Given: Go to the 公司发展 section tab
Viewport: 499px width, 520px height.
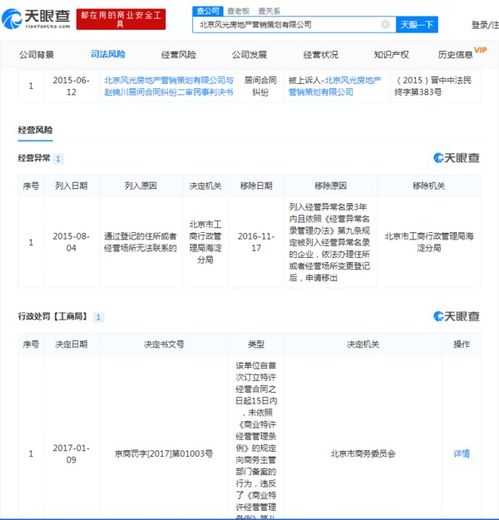Looking at the screenshot, I should (x=250, y=54).
